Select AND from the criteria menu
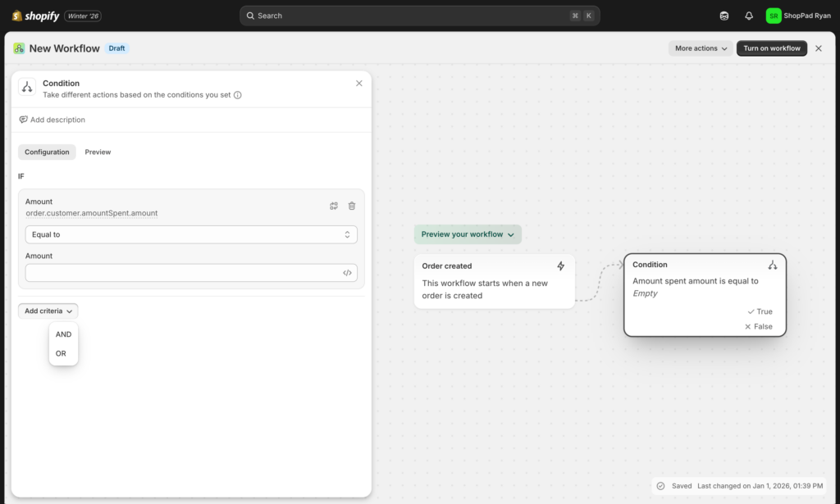The image size is (840, 504). coord(63,334)
